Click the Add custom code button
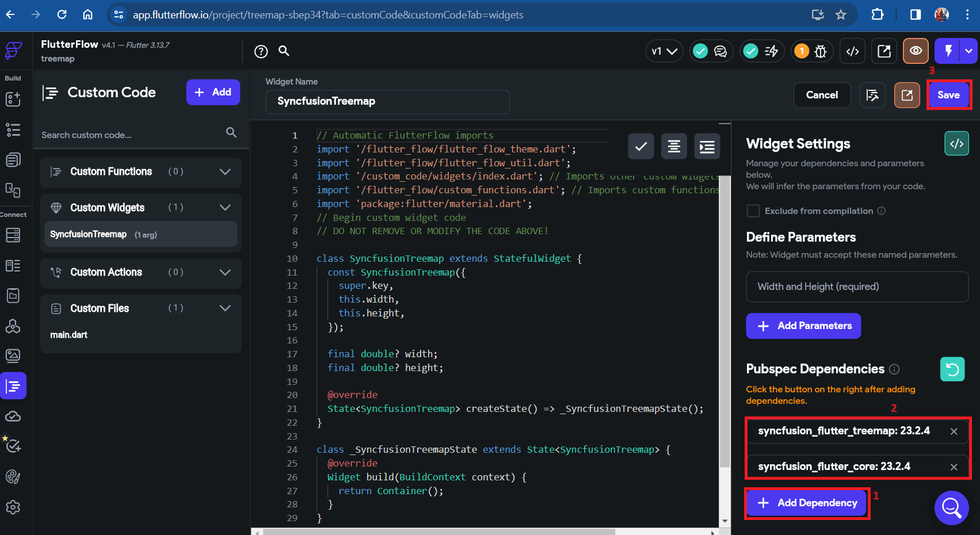Viewport: 980px width, 535px height. tap(213, 92)
